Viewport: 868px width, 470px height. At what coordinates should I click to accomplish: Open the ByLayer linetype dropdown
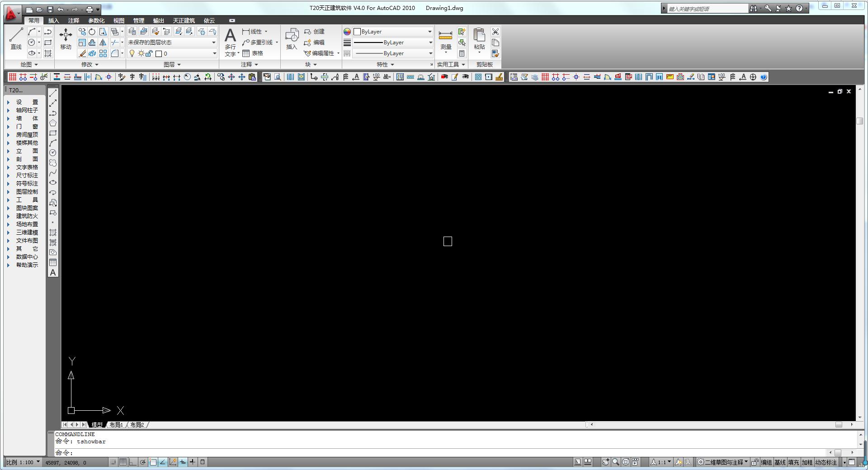pos(393,53)
